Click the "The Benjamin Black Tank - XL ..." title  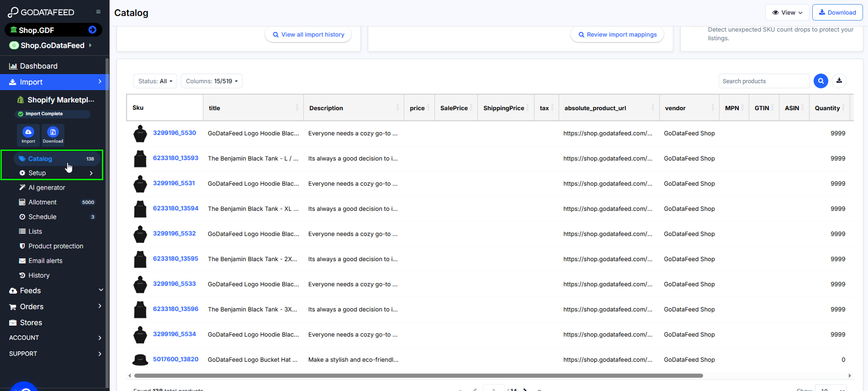point(253,209)
